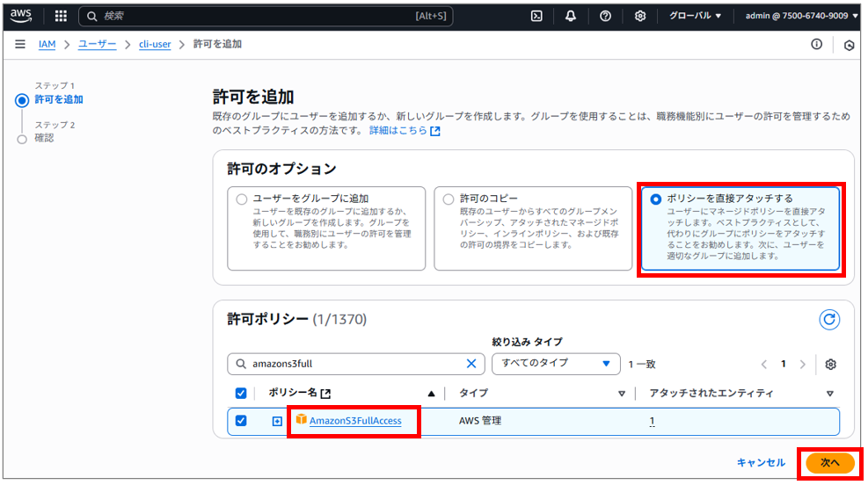Click the 次へ button

click(830, 463)
